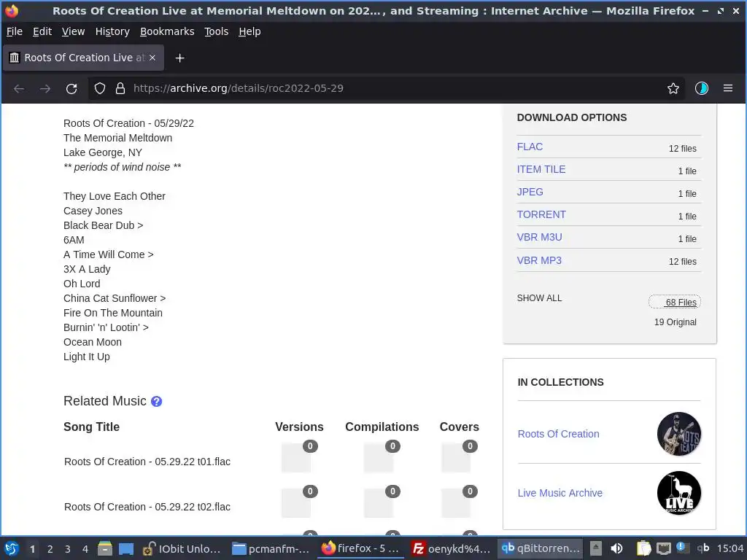
Task: Click the Live Music Archive llama logo
Action: click(x=679, y=493)
